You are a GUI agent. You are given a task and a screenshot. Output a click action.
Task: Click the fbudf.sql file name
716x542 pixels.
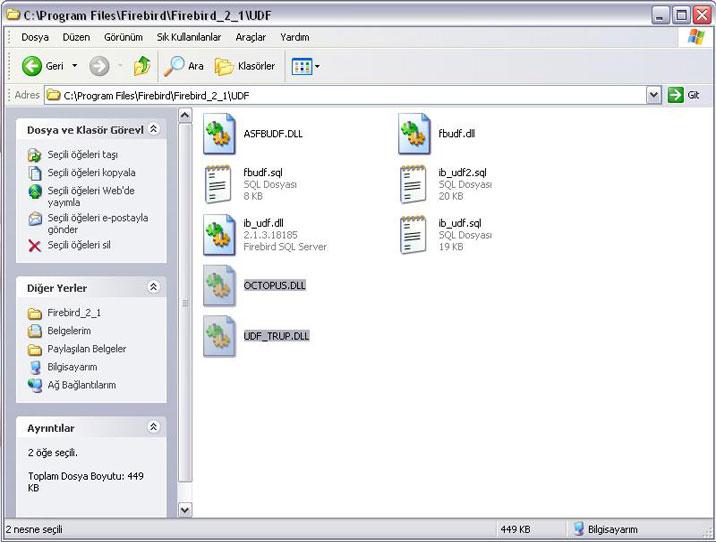pyautogui.click(x=263, y=173)
